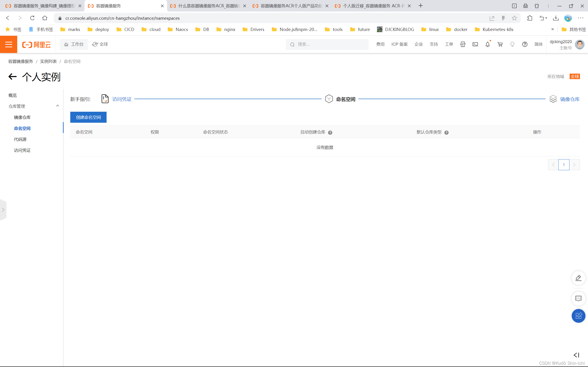Click the 创建命名空间 button
This screenshot has width=588, height=367.
click(x=88, y=117)
